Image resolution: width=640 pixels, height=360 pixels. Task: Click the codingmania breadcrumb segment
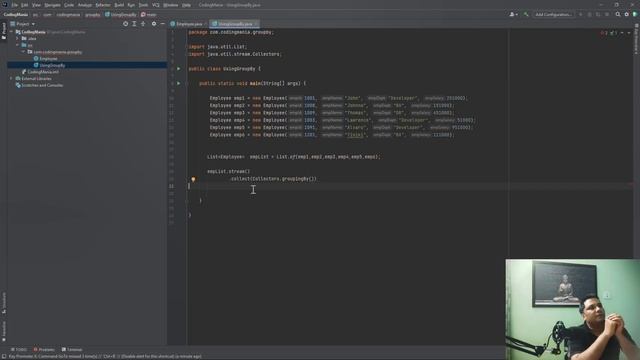68,14
